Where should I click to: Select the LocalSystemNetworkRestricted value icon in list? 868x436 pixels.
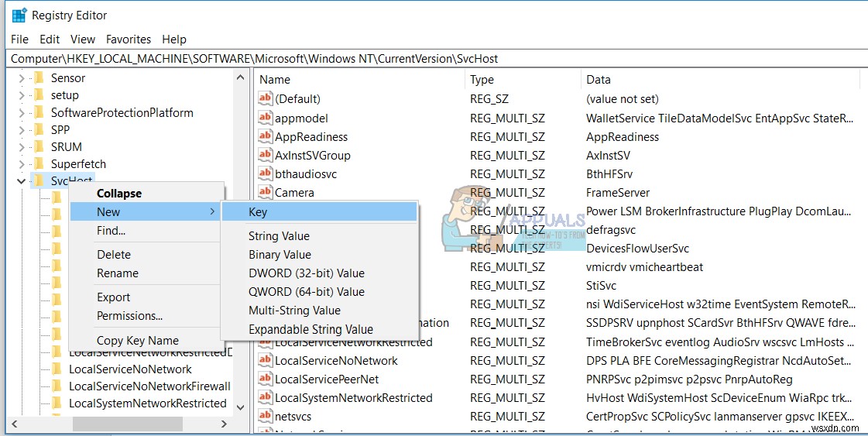[x=266, y=397]
